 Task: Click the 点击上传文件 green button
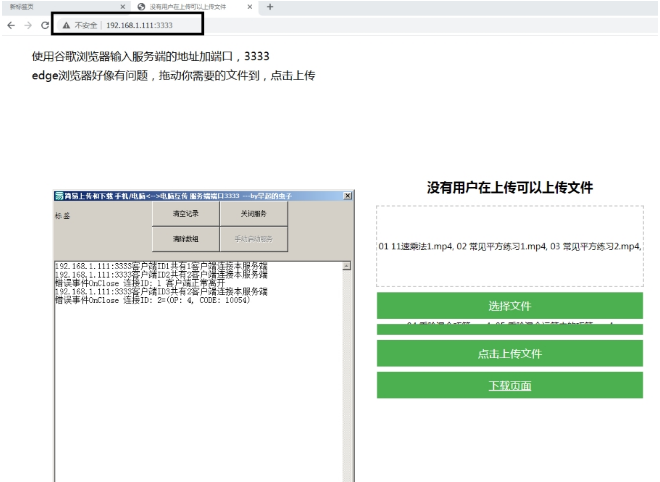tap(510, 353)
